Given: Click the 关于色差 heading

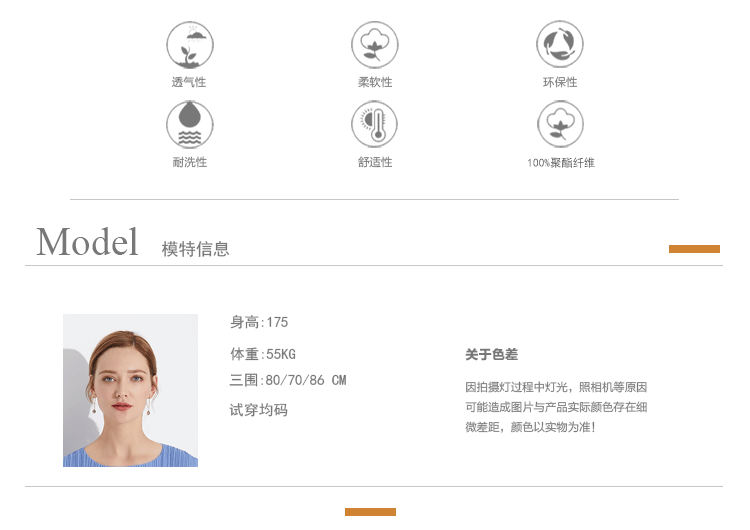Looking at the screenshot, I should coord(492,354).
